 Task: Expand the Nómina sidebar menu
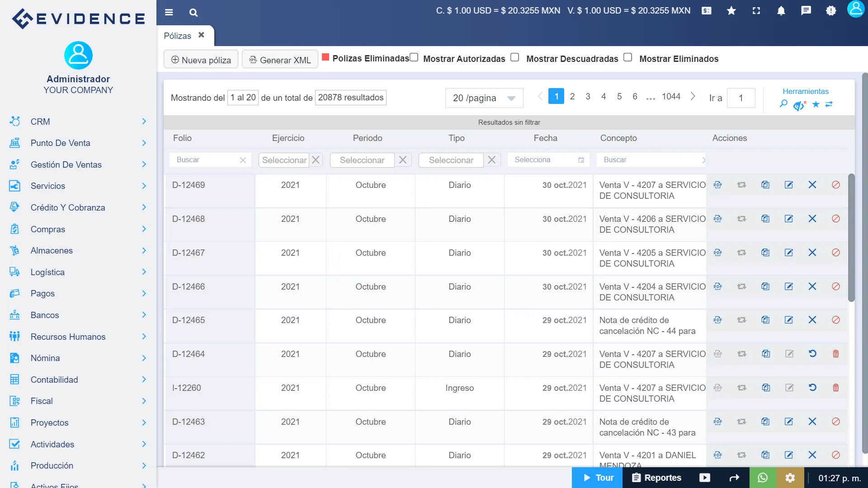(x=79, y=358)
